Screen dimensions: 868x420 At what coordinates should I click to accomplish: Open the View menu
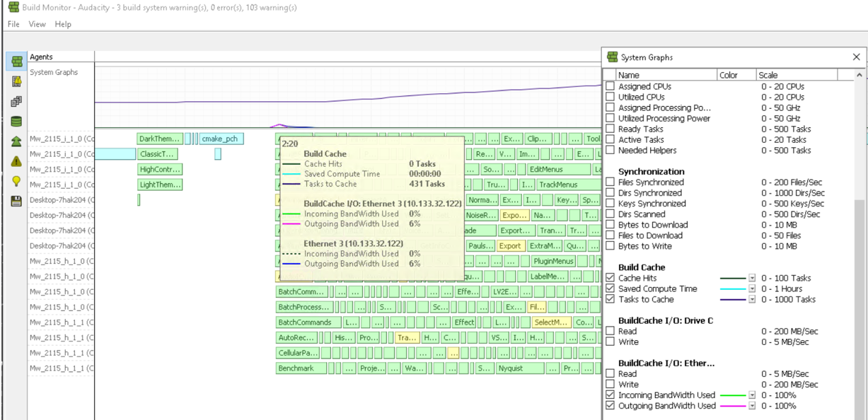[x=37, y=24]
